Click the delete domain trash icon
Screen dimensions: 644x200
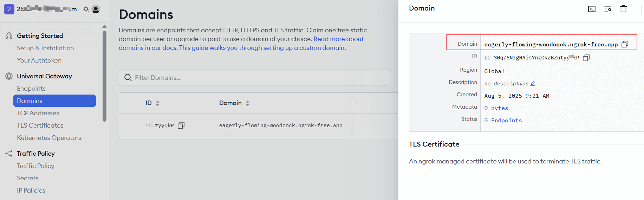click(623, 9)
